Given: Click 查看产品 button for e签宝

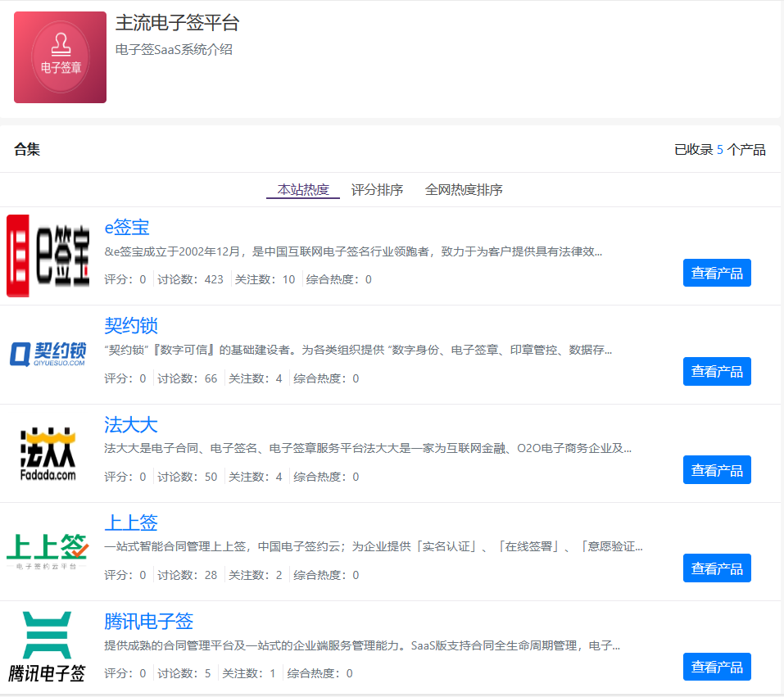Looking at the screenshot, I should tap(717, 273).
